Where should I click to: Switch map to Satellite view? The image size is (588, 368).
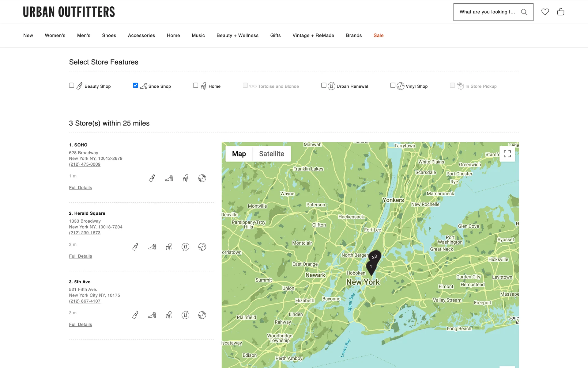(x=271, y=154)
